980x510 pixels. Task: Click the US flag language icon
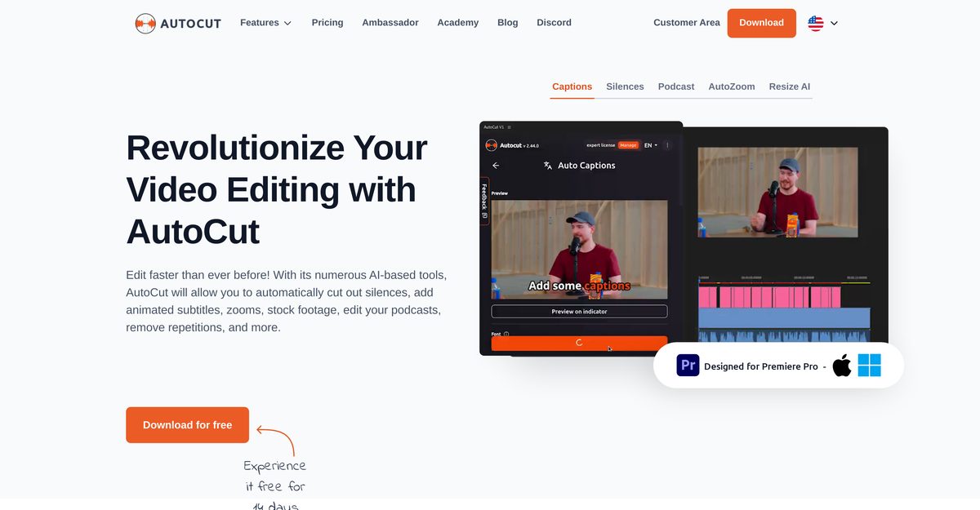pos(816,23)
